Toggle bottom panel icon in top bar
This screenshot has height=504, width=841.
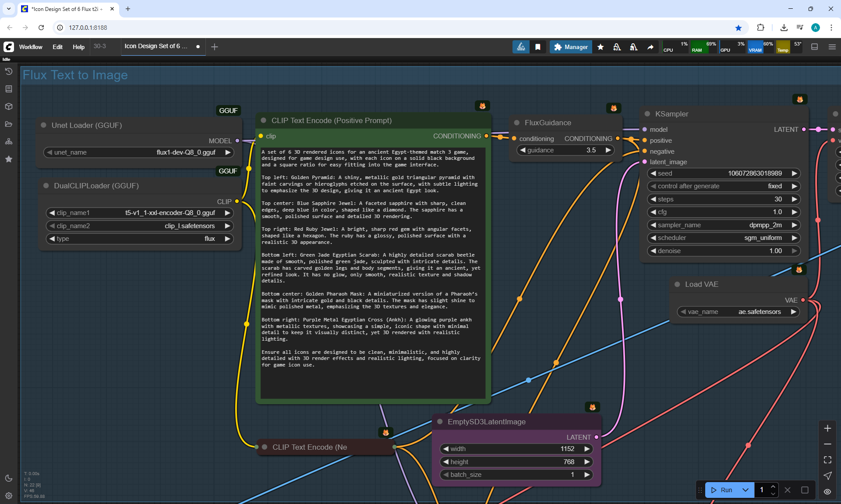(x=815, y=47)
